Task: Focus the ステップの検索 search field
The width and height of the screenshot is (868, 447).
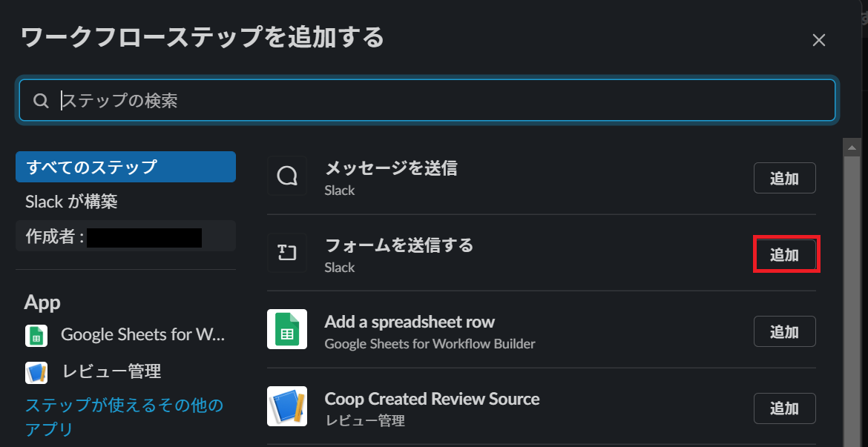Action: pos(427,100)
